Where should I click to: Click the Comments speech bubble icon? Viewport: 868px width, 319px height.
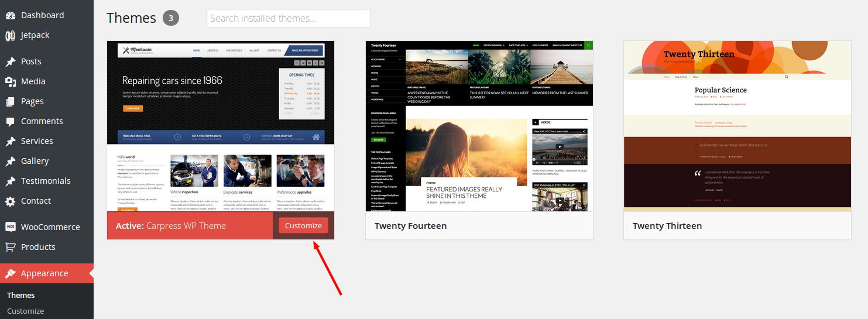pos(11,121)
